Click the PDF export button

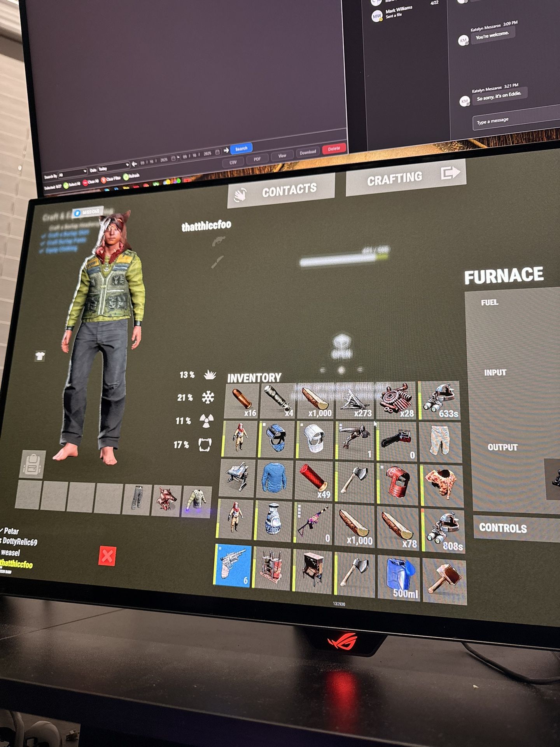point(257,159)
